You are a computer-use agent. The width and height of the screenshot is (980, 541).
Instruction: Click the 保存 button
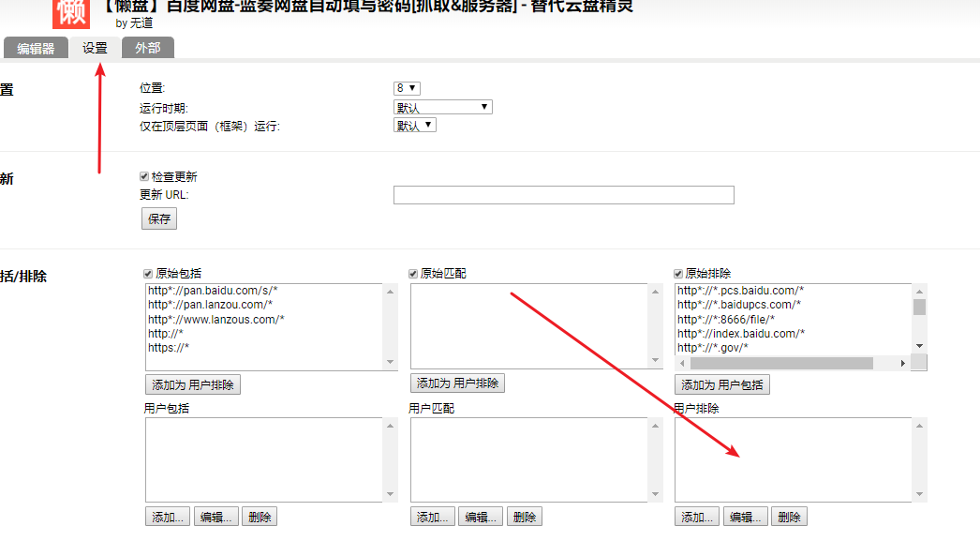coord(158,218)
